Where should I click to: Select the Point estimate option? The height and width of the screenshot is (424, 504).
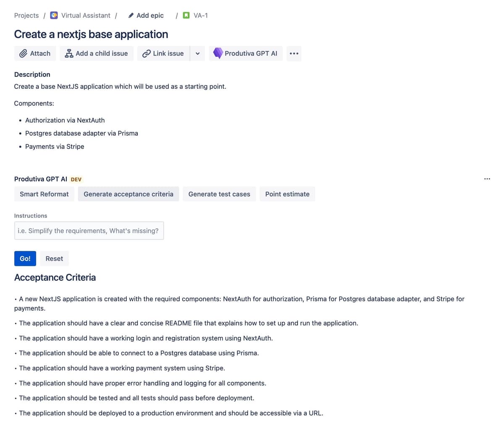click(x=287, y=194)
